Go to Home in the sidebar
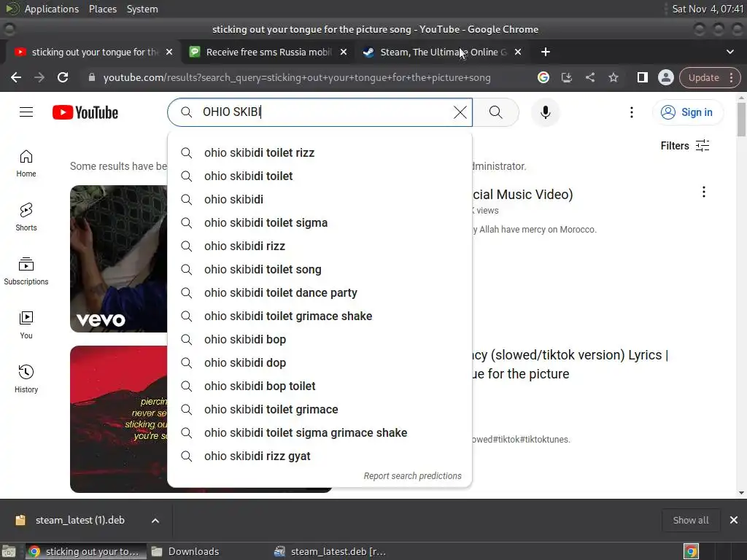 (26, 163)
